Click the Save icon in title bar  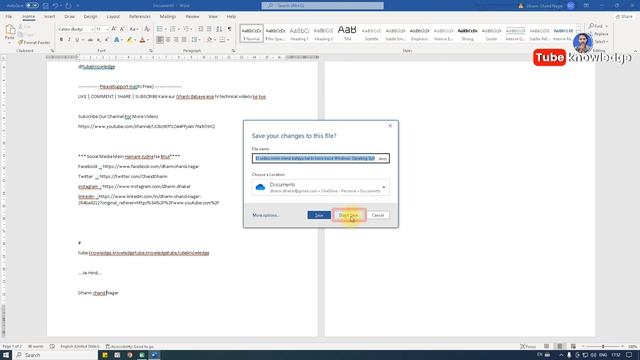click(x=46, y=6)
